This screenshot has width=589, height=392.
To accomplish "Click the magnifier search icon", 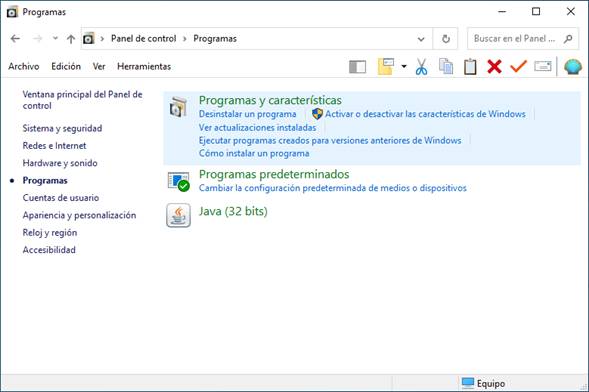I will [x=568, y=38].
